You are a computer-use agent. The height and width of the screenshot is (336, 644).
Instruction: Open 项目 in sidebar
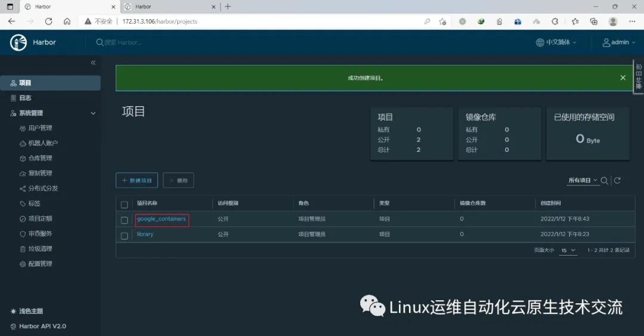pos(50,83)
